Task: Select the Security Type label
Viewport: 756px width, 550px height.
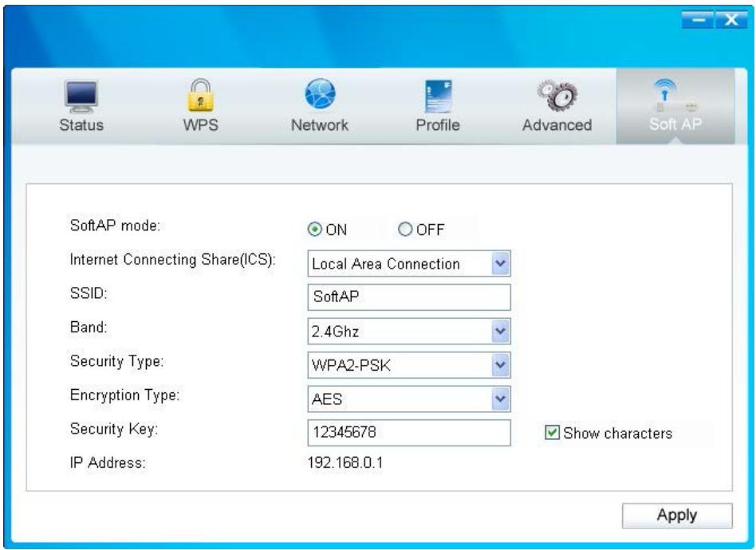Action: 116,362
